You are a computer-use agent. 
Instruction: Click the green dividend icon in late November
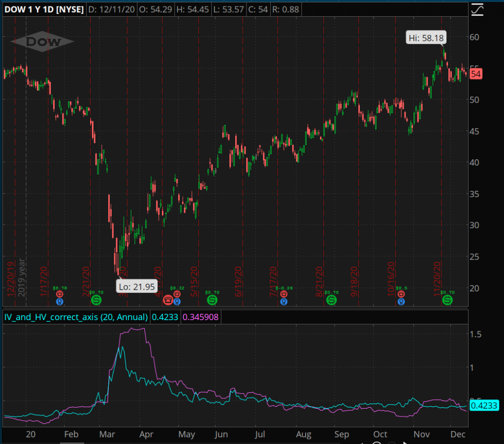tap(447, 300)
